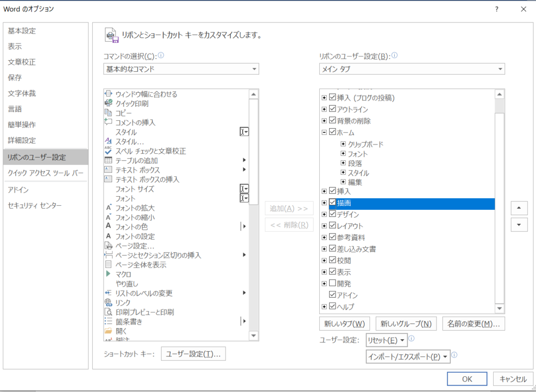Viewport: 536px width, 392px height.
Task: Select the Font Color icon
Action: click(x=108, y=227)
